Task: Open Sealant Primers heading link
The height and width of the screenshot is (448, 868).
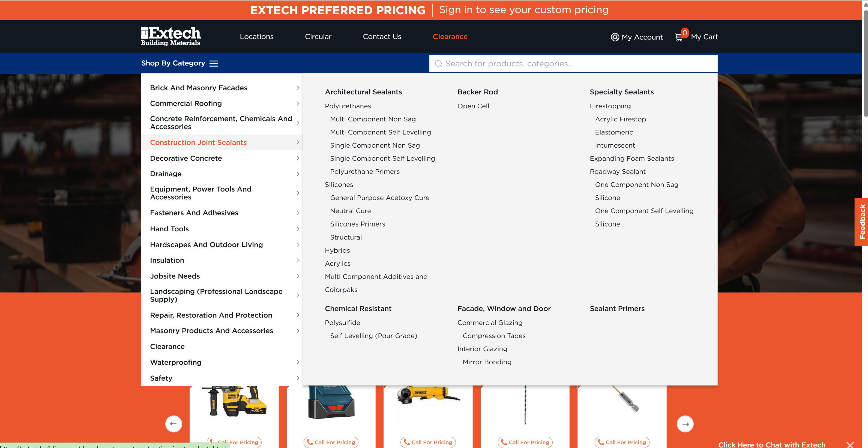Action: pos(617,309)
